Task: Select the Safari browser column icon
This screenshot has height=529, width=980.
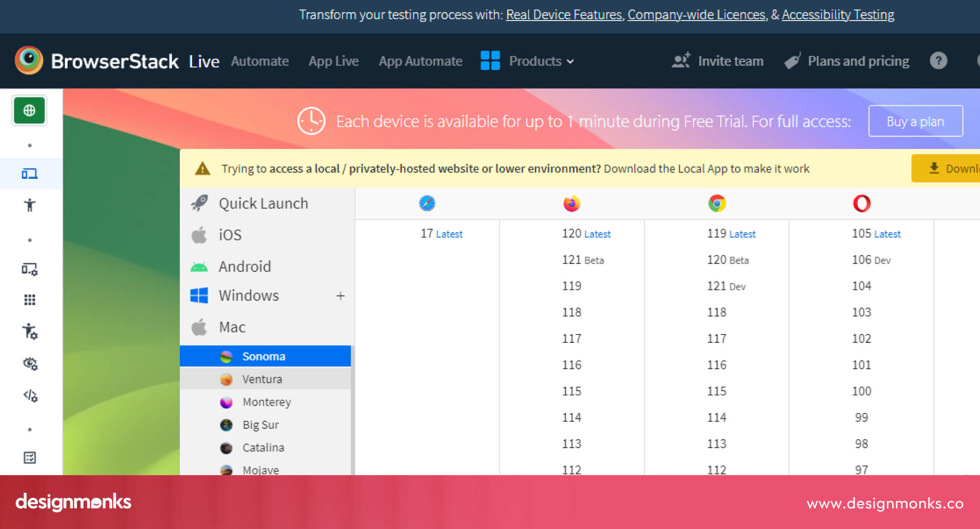Action: pyautogui.click(x=427, y=203)
